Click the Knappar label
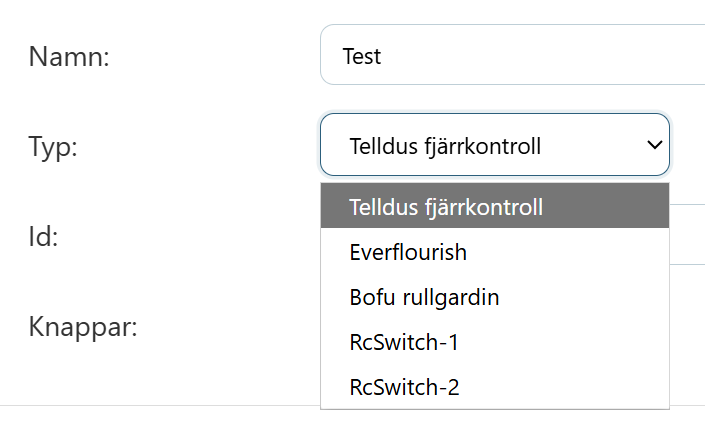Screen dimensions: 705x437 point(83,327)
